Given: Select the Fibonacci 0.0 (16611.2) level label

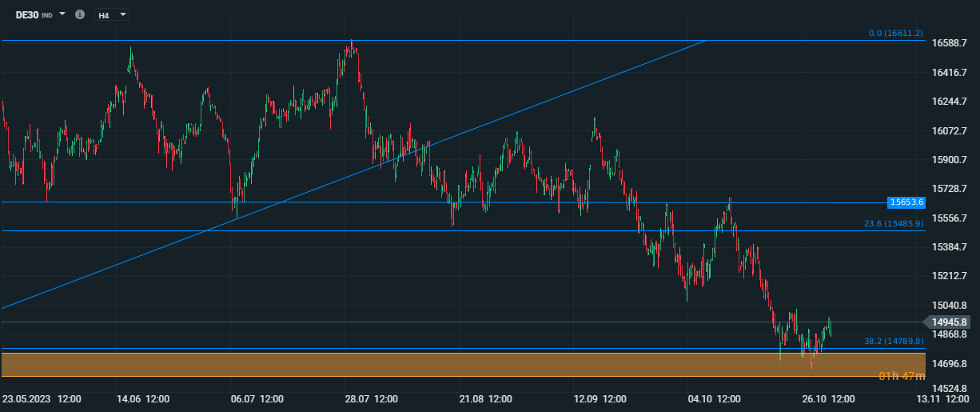Looking at the screenshot, I should point(896,34).
